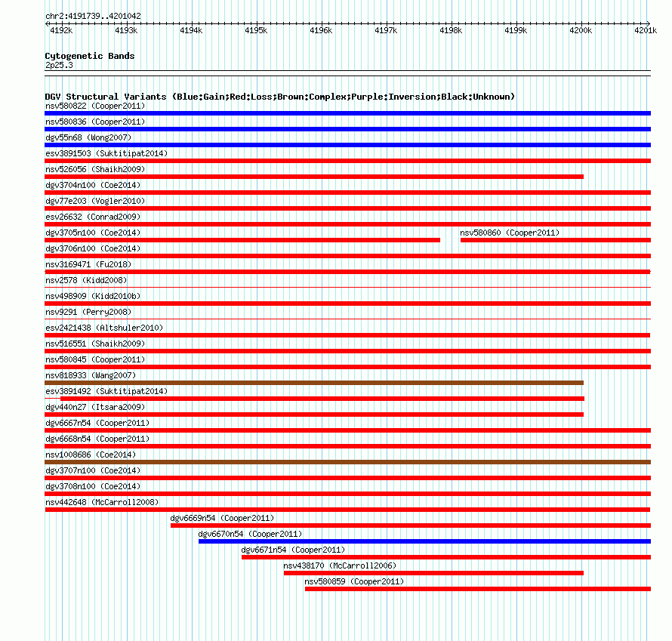
Task: Select the nsv526056 (Shaikh2009) variant label
Action: tap(95, 169)
